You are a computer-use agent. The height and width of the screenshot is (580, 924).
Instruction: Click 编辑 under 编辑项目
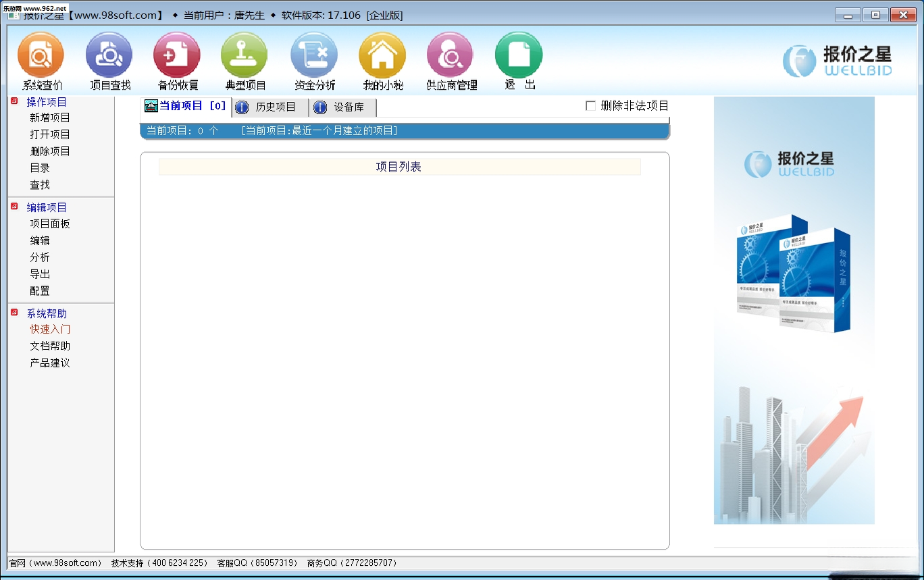click(40, 240)
